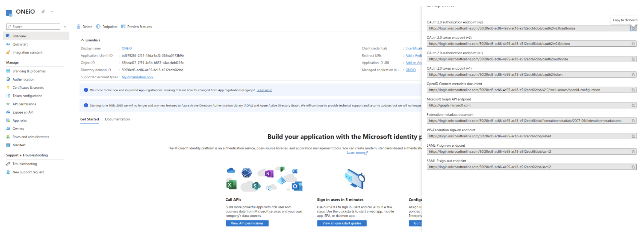Image resolution: width=644 pixels, height=232 pixels.
Task: Click View API permissions button
Action: click(x=247, y=223)
